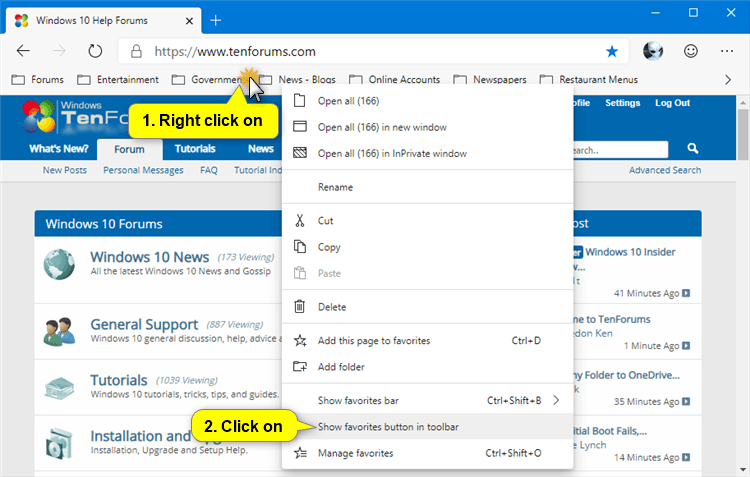Open the Personal Messages link

[143, 170]
